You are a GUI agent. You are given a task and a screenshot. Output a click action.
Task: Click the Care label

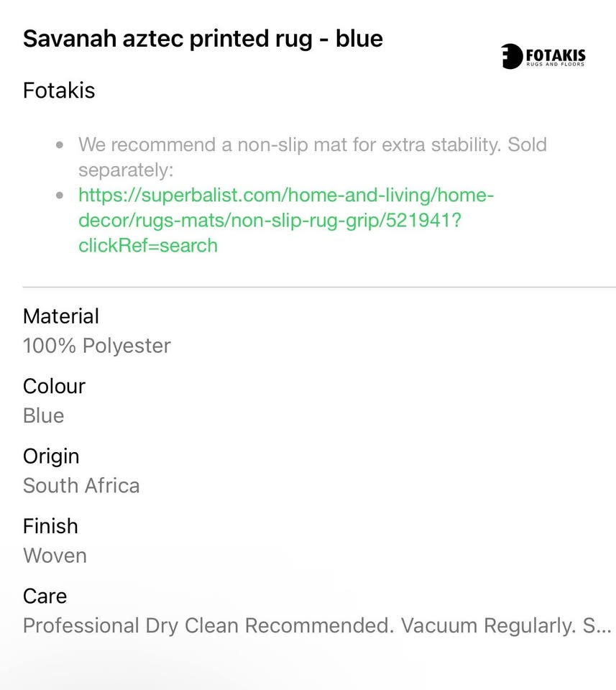tap(45, 596)
